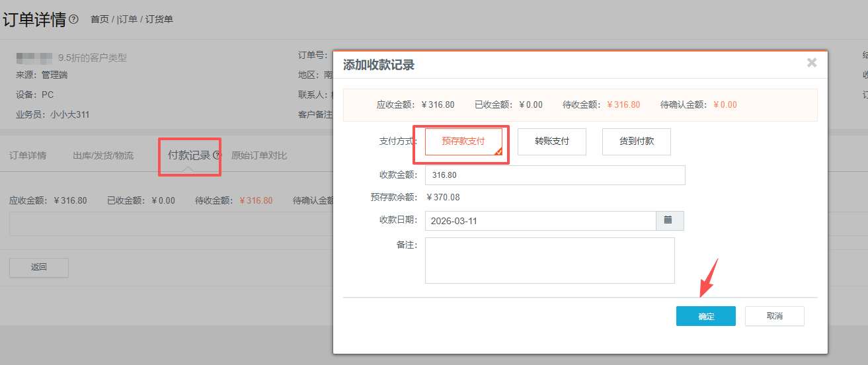The image size is (868, 365).
Task: Switch to the 出库/发货/物流 tab
Action: (x=103, y=155)
